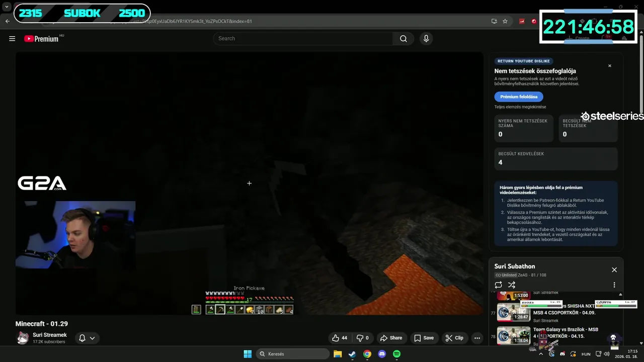The height and width of the screenshot is (362, 644).
Task: Select the Nyers nem tetszések száma card
Action: [524, 128]
